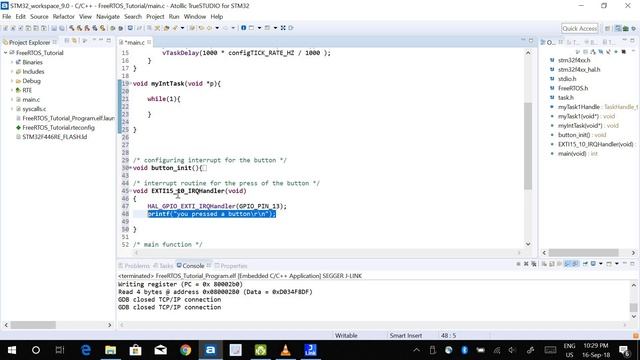This screenshot has height=360, width=640.
Task: Open VLC from the taskbar
Action: (x=285, y=350)
